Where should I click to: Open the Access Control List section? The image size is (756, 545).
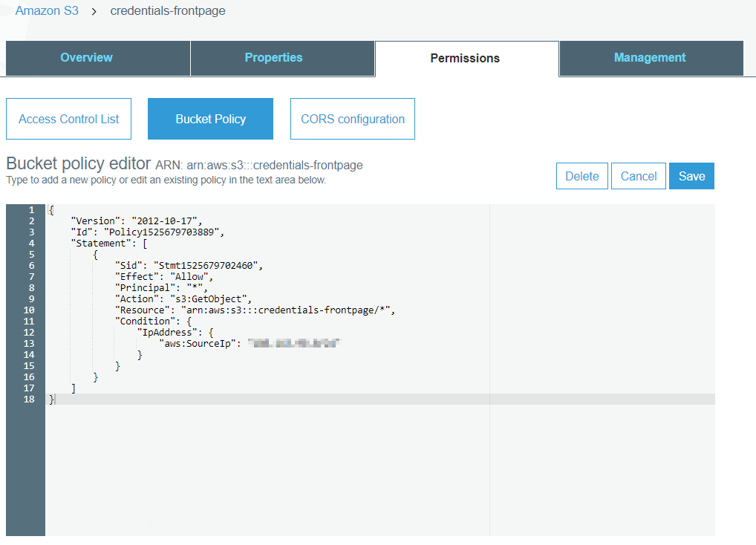point(68,119)
